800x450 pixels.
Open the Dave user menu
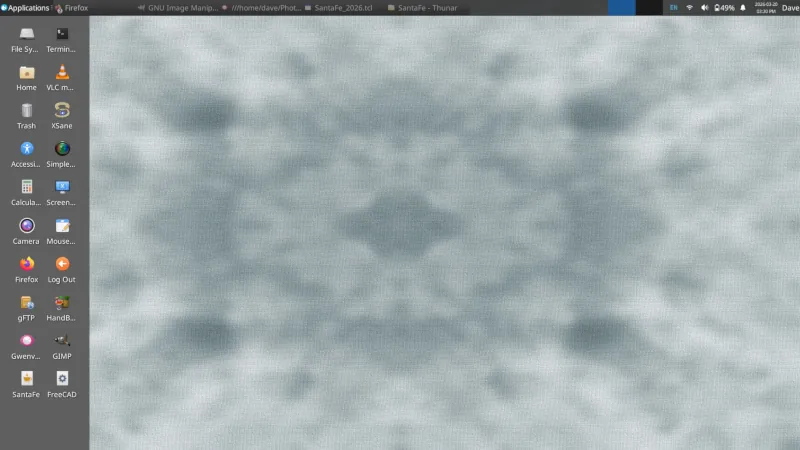click(x=789, y=7)
